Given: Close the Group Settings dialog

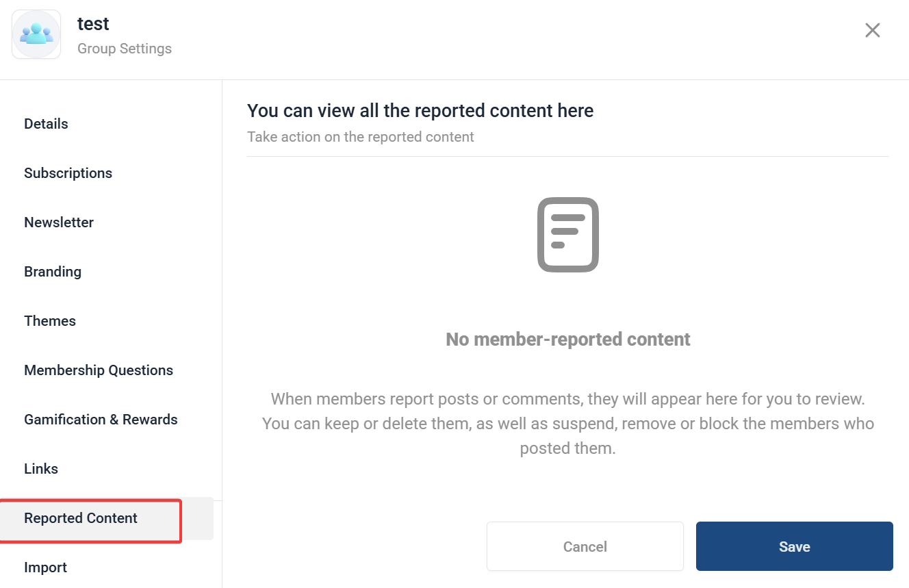Looking at the screenshot, I should coord(872,30).
